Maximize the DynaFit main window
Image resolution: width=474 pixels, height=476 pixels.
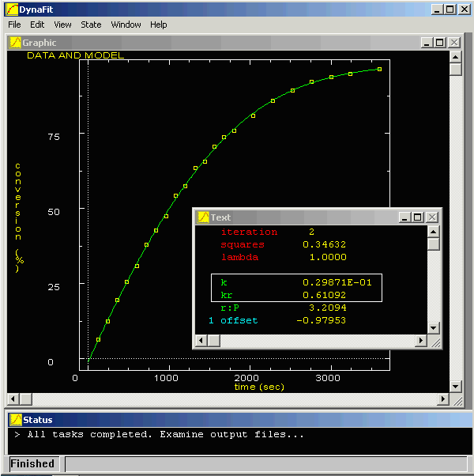450,9
